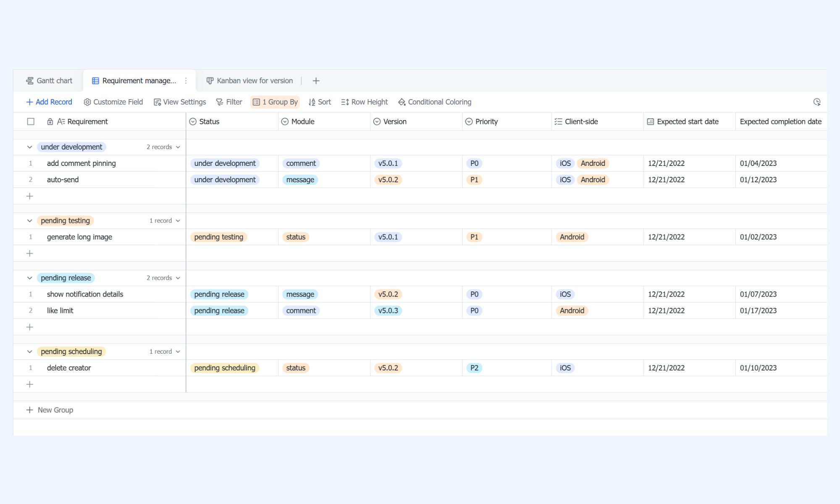Open Conditional Coloring paint bucket
The image size is (840, 504).
(402, 102)
